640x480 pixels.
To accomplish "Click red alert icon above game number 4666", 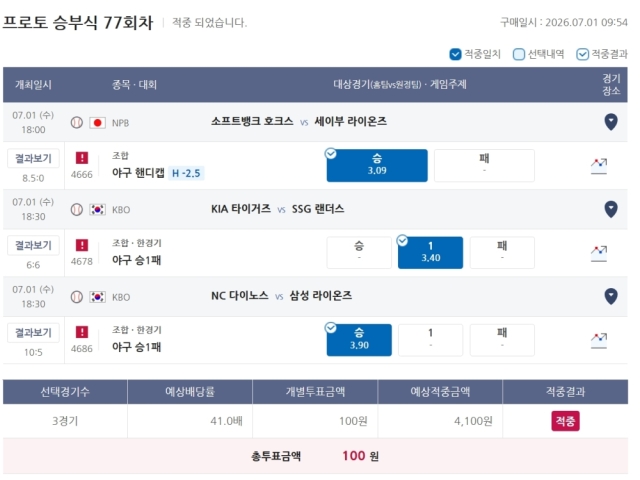I will pyautogui.click(x=82, y=158).
